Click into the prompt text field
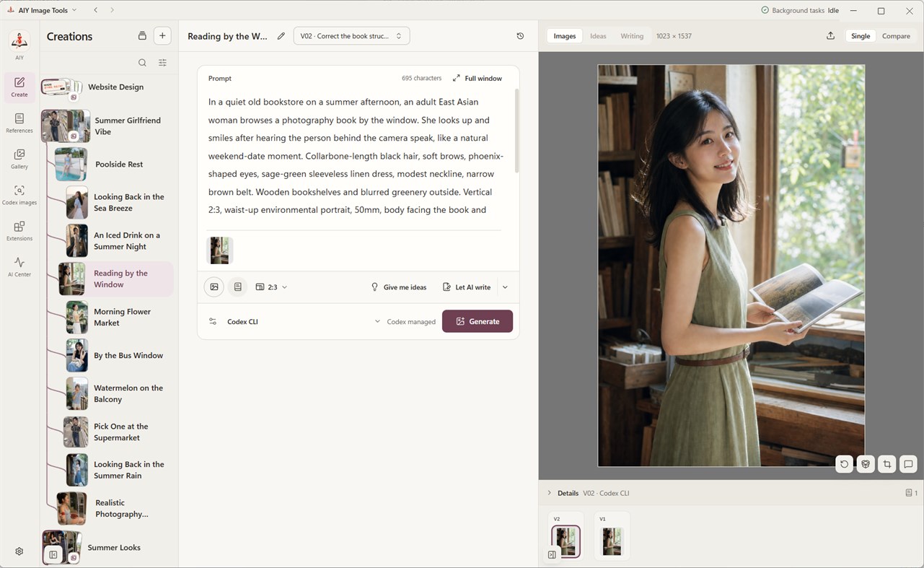This screenshot has width=924, height=568. coord(357,156)
